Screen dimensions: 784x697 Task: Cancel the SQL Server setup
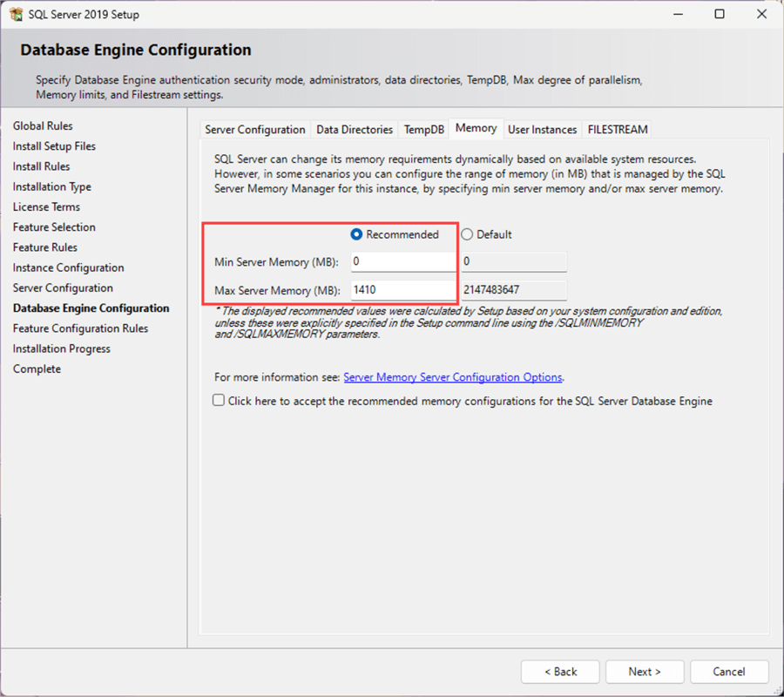coord(729,672)
